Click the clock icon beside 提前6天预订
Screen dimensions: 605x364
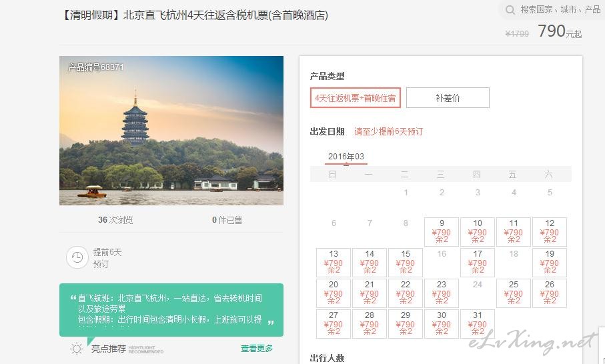pyautogui.click(x=77, y=257)
